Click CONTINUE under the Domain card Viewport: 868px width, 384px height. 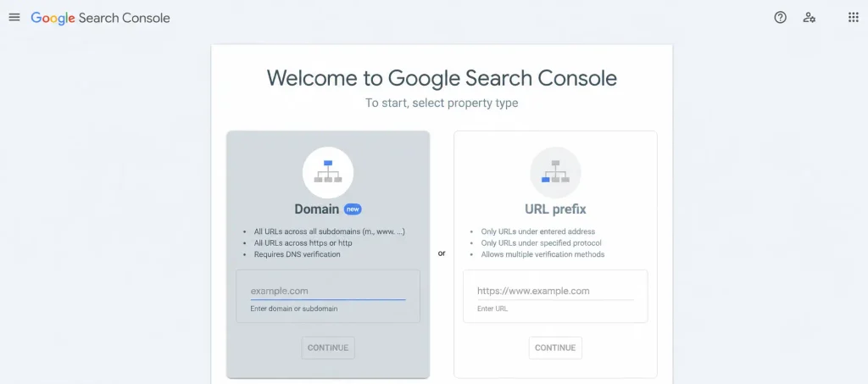328,348
